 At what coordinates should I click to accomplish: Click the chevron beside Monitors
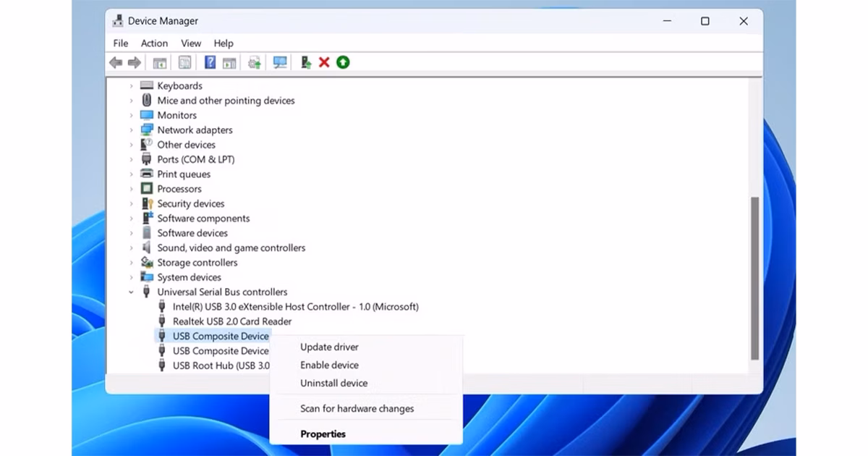[x=131, y=116]
